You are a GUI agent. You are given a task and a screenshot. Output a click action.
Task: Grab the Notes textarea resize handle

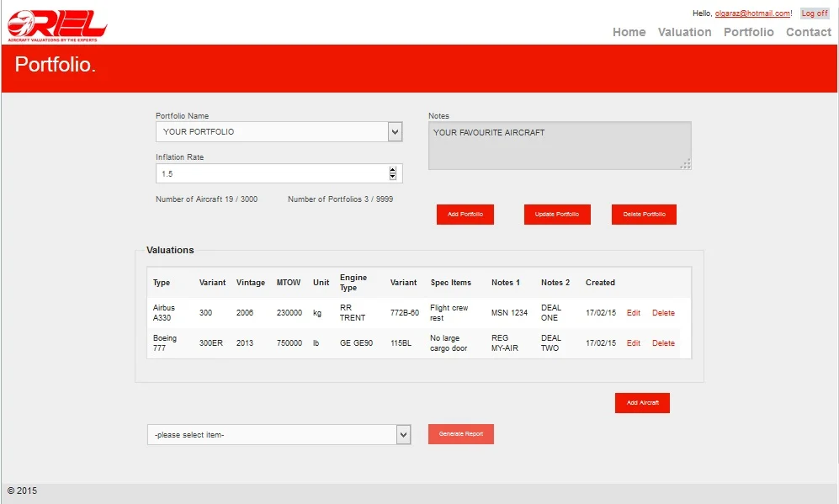(686, 164)
